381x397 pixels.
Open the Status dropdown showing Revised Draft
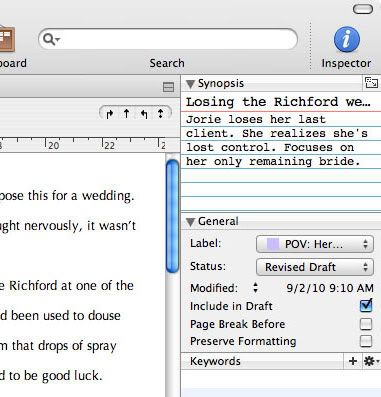click(315, 267)
